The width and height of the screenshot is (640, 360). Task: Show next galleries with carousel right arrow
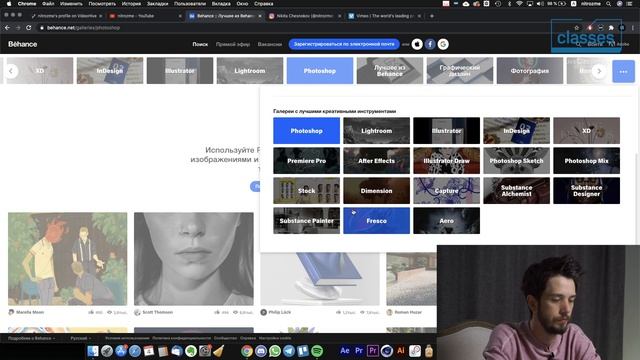599,71
